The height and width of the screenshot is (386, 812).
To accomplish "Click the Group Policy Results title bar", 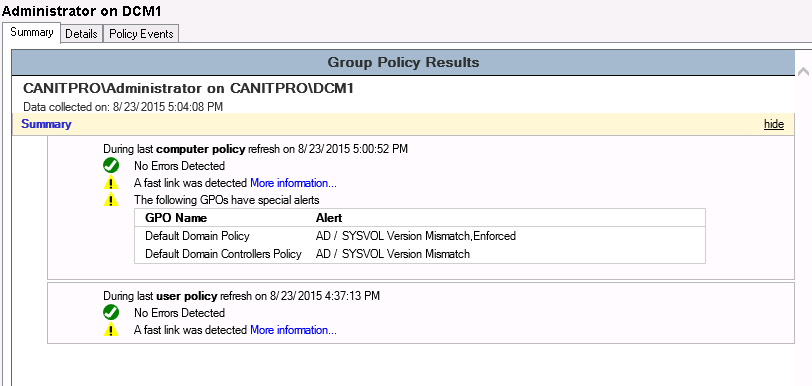I will click(403, 63).
